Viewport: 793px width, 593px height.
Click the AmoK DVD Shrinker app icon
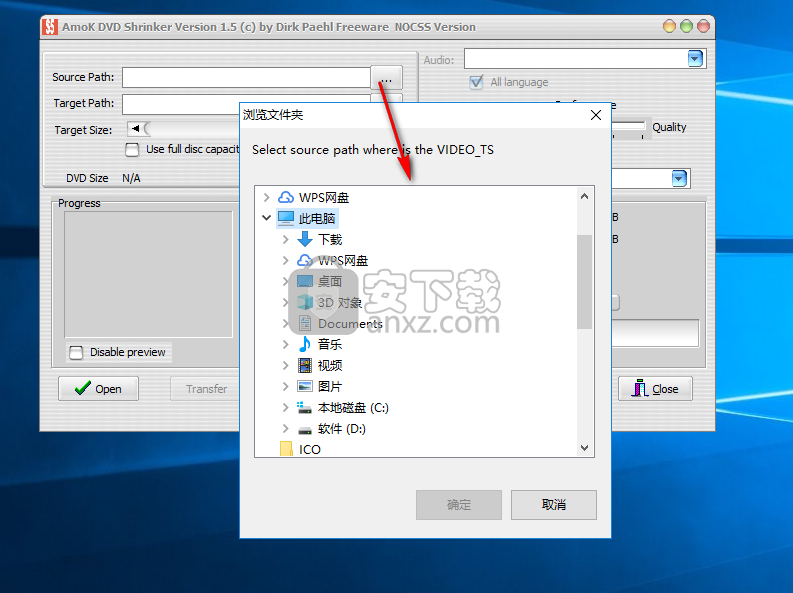pyautogui.click(x=50, y=27)
